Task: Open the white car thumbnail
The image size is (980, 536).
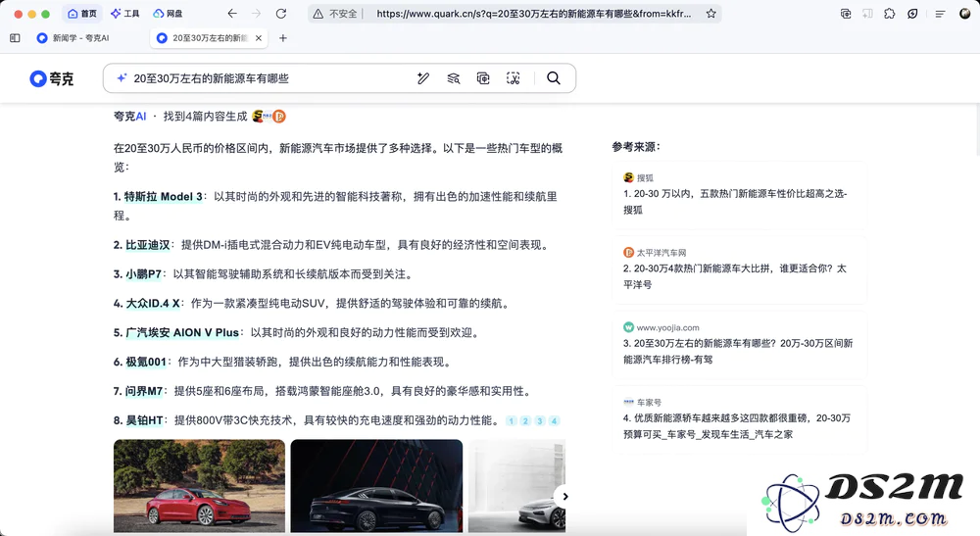Action: point(516,486)
